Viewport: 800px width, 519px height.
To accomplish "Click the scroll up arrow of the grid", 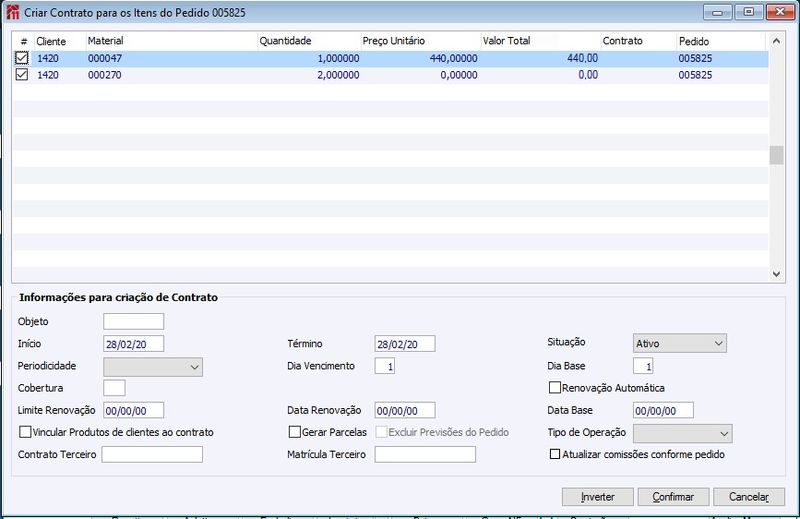I will click(x=776, y=41).
